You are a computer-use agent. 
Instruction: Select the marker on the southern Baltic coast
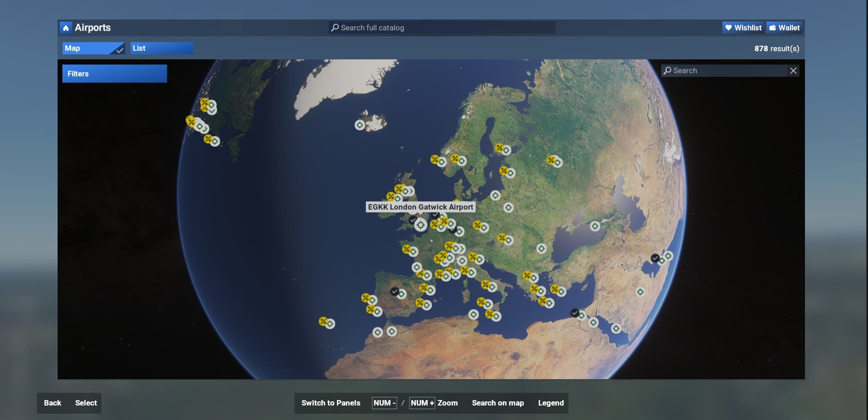tap(495, 195)
